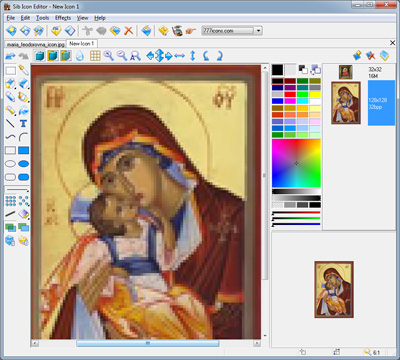This screenshot has height=360, width=400.
Task: Click the rotate left curved arrow
Action: (x=206, y=56)
